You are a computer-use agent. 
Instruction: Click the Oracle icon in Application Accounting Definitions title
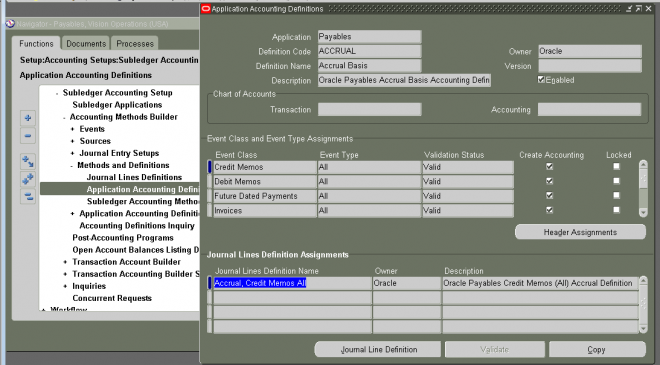[x=205, y=9]
